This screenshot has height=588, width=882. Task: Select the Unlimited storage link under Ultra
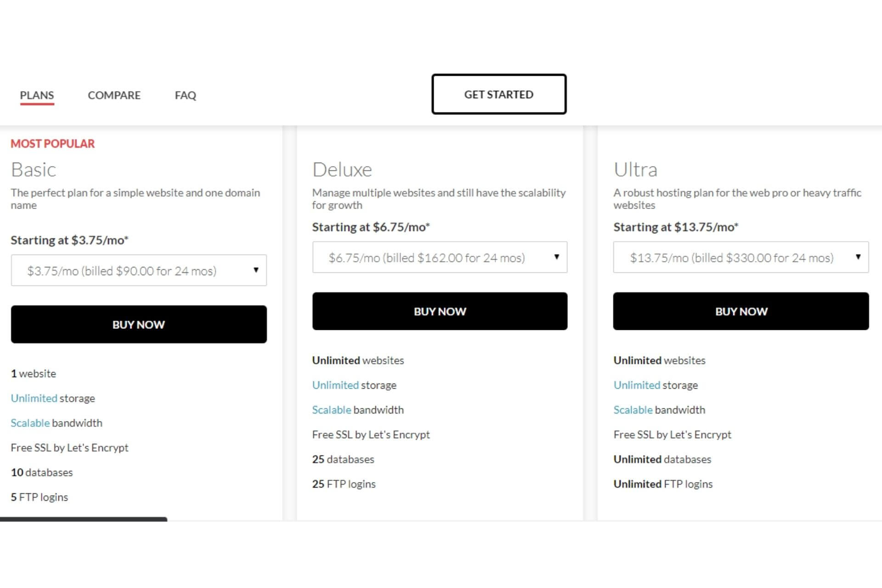coord(637,385)
